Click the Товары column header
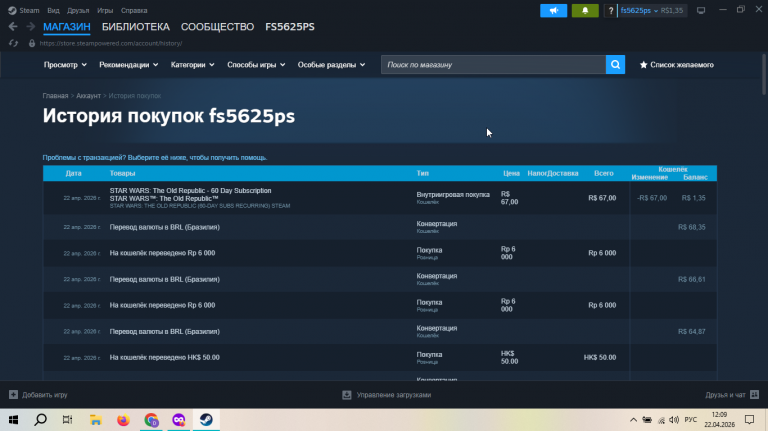 [122, 173]
